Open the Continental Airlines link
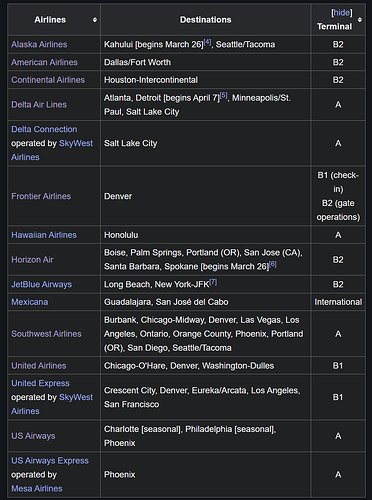 (x=48, y=80)
